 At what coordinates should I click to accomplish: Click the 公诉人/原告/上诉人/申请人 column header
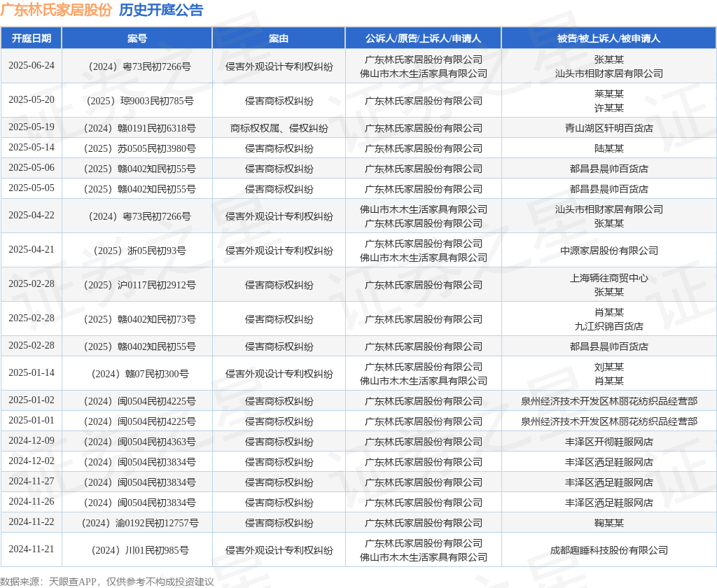tap(423, 38)
